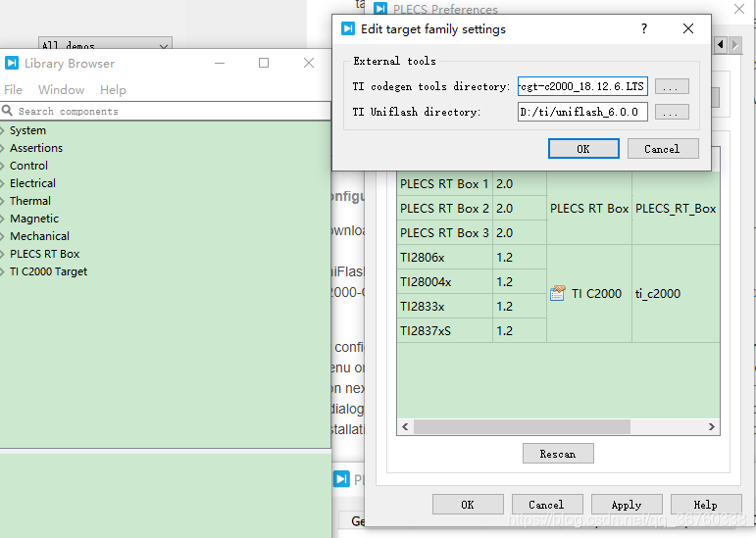Browse for TI codegen tools directory
756x538 pixels.
click(x=672, y=86)
